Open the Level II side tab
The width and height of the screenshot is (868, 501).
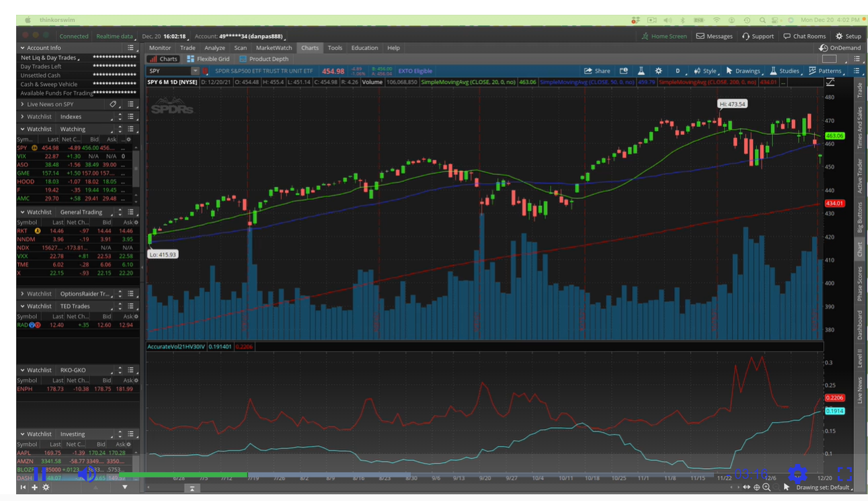coord(859,360)
